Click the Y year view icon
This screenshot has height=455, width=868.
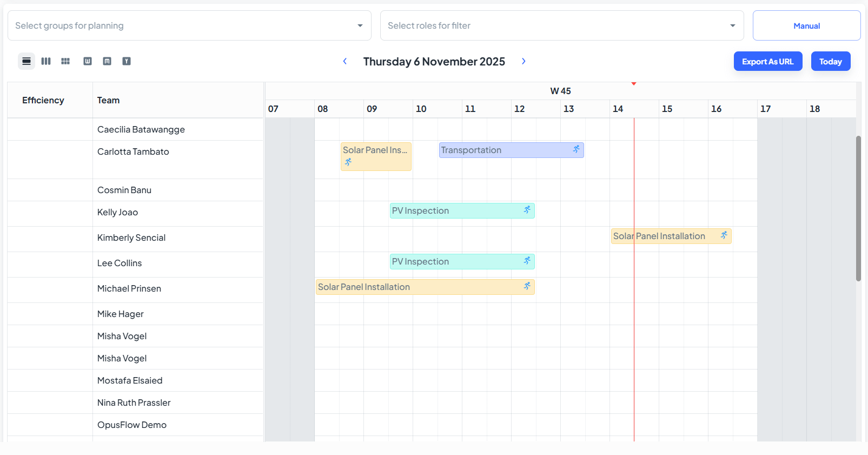point(127,61)
